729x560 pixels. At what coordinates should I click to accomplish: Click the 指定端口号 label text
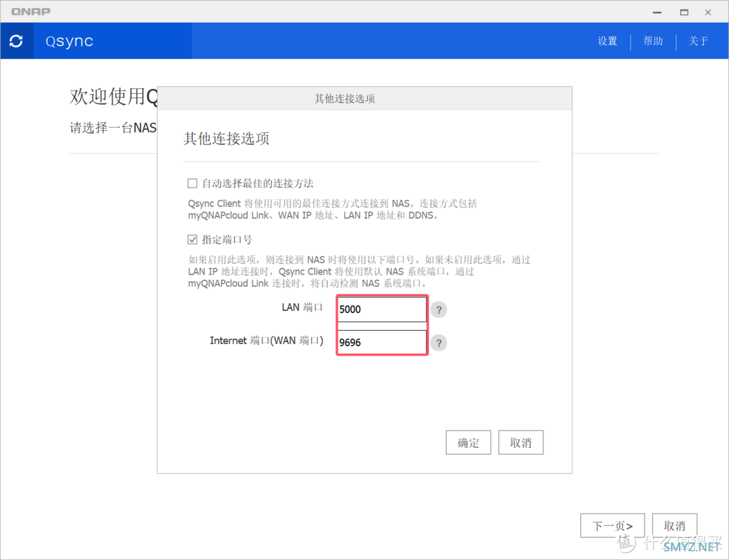click(x=227, y=240)
